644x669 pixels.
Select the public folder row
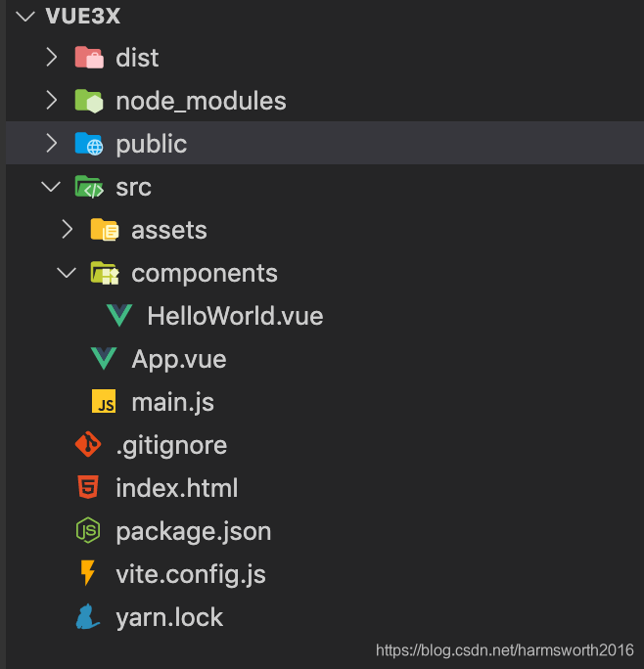pos(325,143)
